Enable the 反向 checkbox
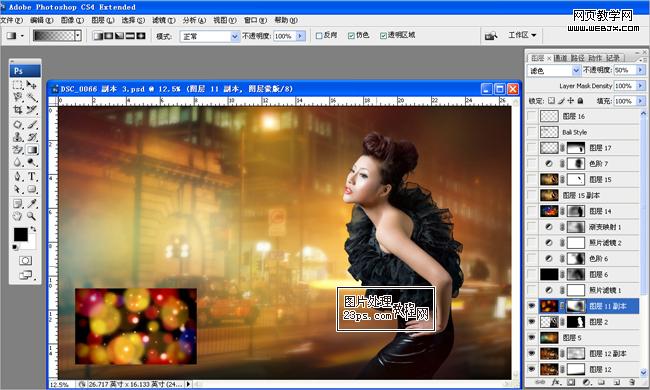 click(x=319, y=36)
